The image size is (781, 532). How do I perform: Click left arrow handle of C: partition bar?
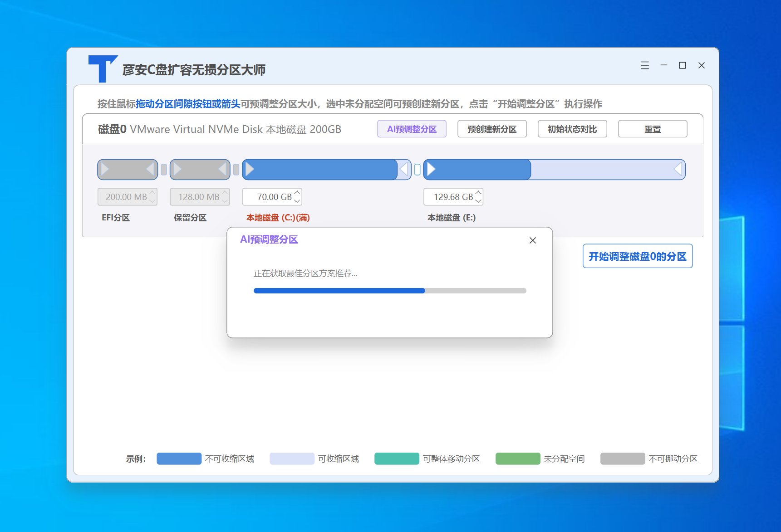tap(250, 169)
